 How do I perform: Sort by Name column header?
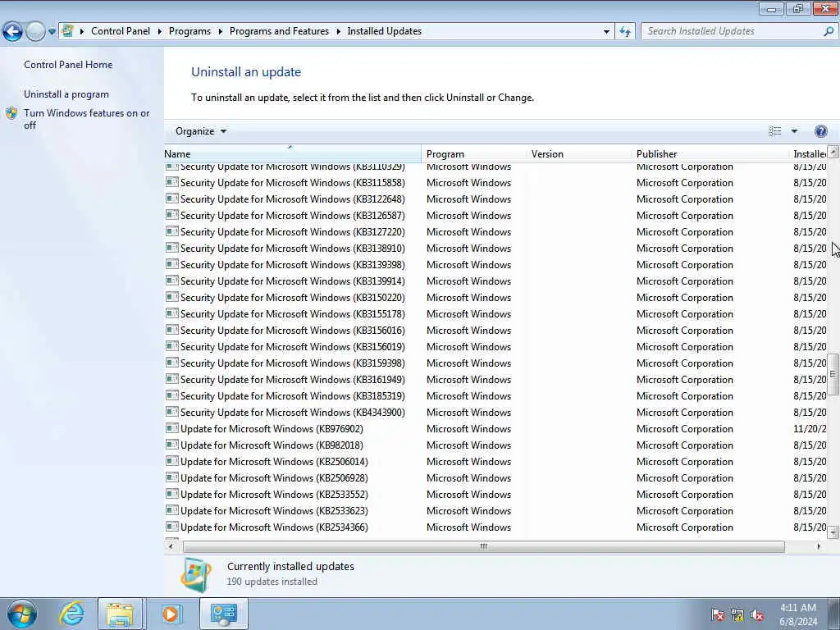pyautogui.click(x=293, y=153)
